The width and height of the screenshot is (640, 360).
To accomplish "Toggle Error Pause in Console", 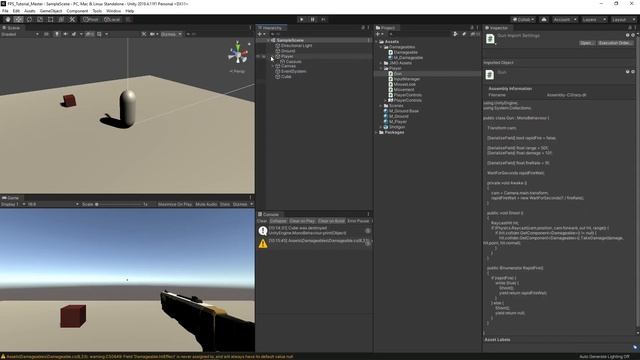I will (358, 221).
